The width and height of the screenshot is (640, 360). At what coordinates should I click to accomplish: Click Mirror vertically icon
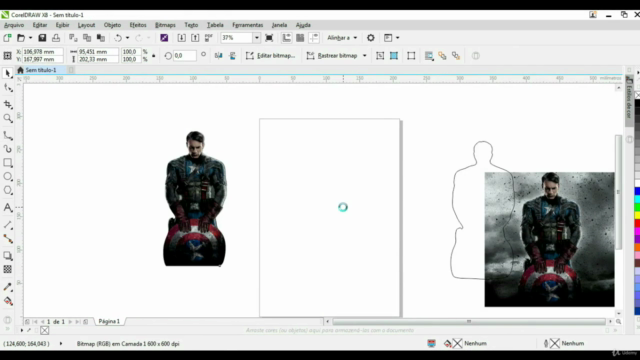coord(233,56)
